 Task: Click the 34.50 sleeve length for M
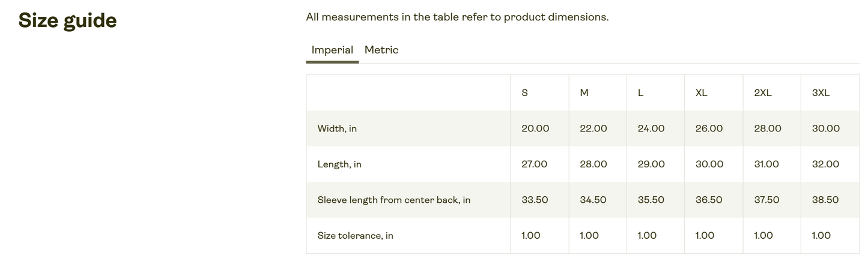point(593,200)
